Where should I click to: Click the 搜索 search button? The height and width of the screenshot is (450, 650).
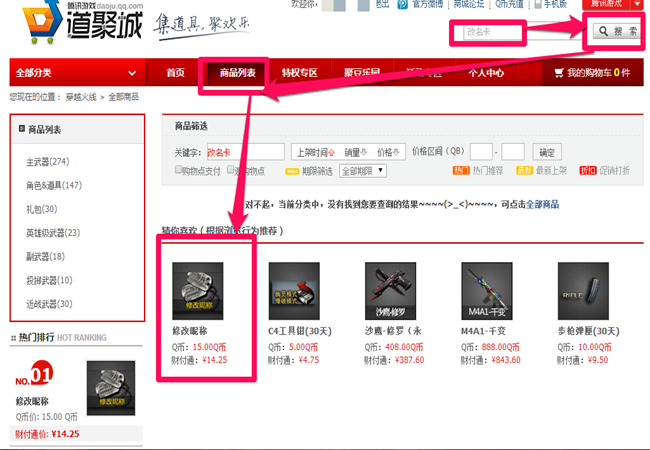coord(616,31)
